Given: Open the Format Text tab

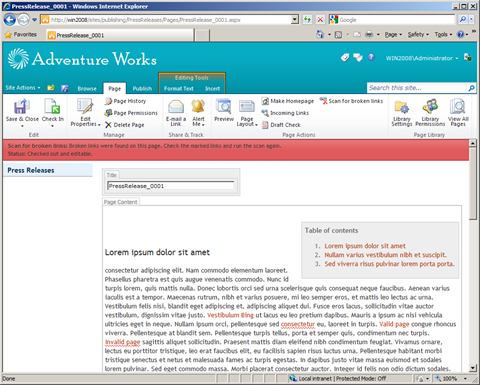Looking at the screenshot, I should pyautogui.click(x=179, y=88).
